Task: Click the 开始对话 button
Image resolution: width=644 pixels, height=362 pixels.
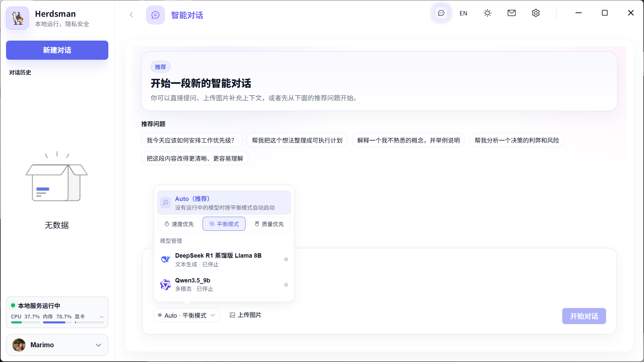Action: [584, 316]
